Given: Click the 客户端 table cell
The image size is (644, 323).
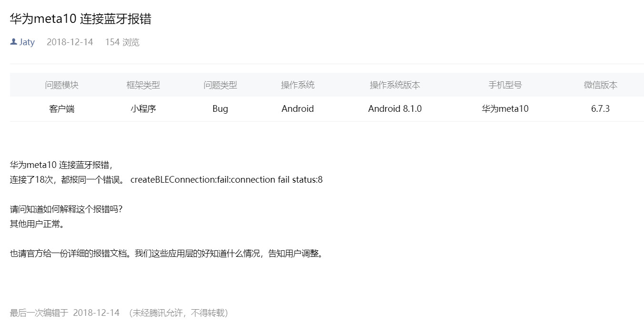Looking at the screenshot, I should [x=62, y=109].
